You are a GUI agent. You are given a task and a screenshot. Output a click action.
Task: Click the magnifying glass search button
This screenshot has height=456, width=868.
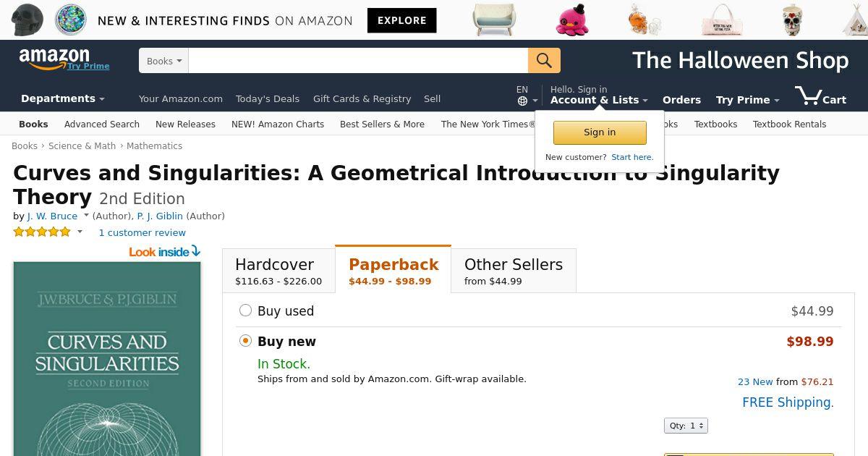coord(544,61)
